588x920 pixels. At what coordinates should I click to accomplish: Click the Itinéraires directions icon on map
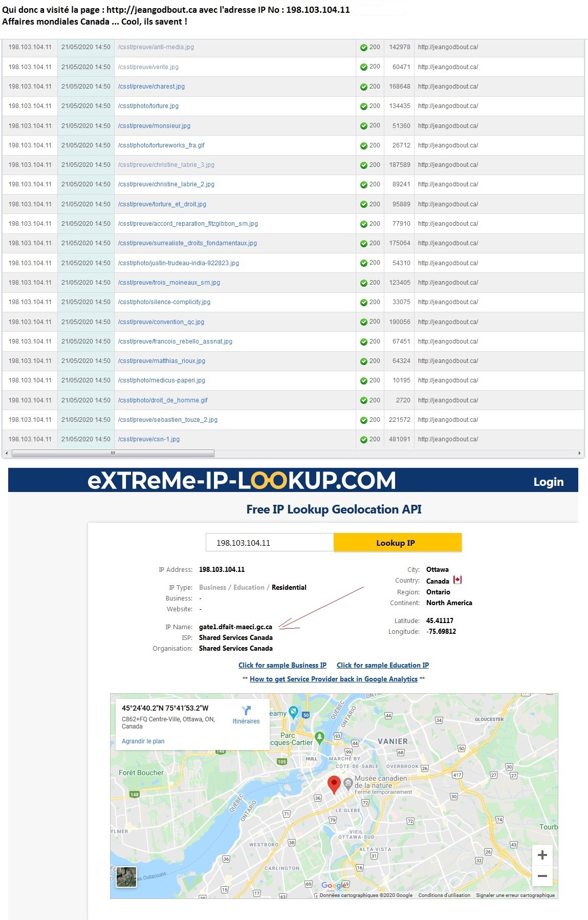tap(246, 711)
